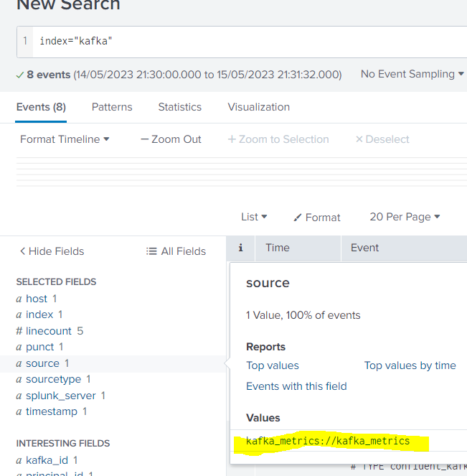The width and height of the screenshot is (467, 476).
Task: Switch to the Patterns tab
Action: (x=112, y=107)
